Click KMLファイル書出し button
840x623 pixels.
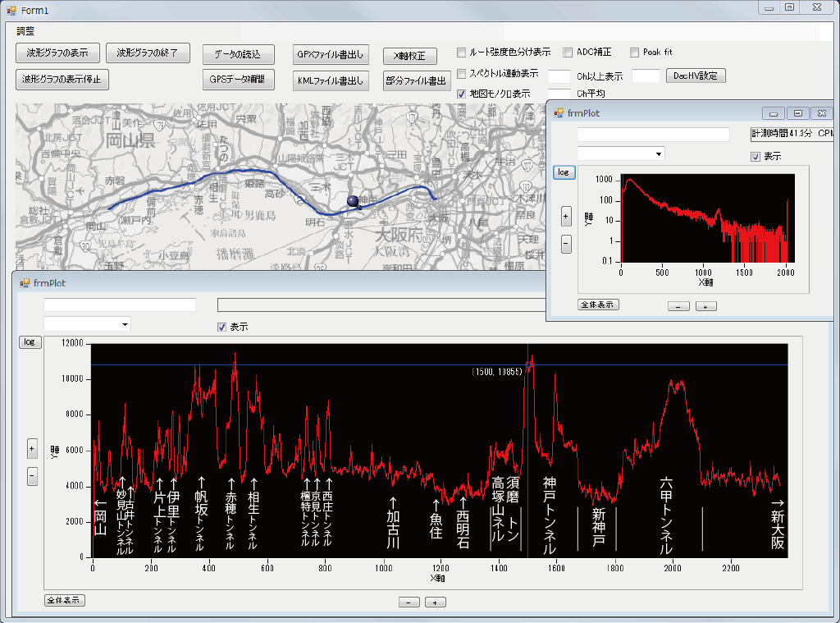coord(331,81)
